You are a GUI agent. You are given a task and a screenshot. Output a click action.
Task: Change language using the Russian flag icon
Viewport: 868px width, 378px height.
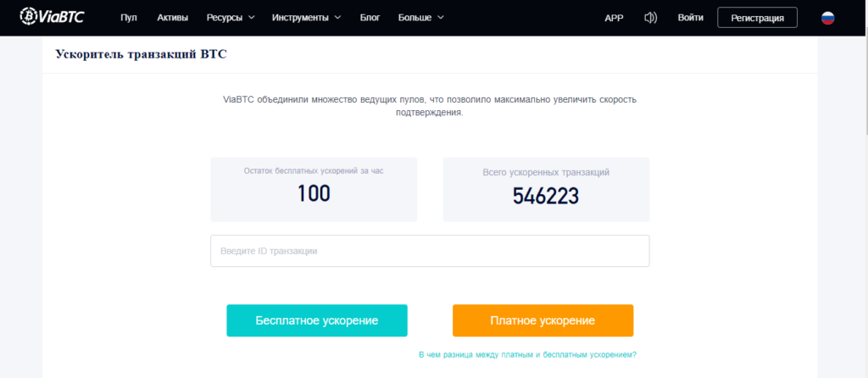[x=827, y=18]
